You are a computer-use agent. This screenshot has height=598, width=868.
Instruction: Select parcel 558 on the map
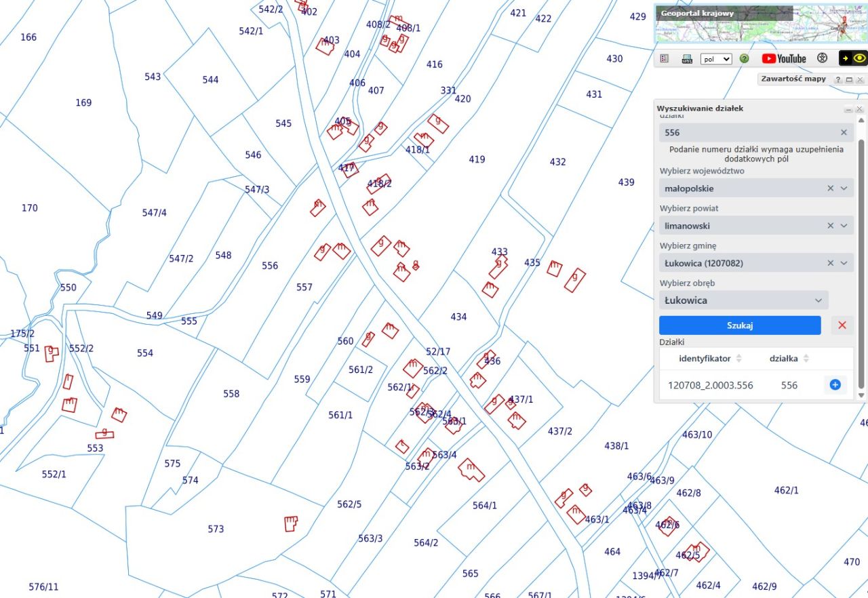231,394
